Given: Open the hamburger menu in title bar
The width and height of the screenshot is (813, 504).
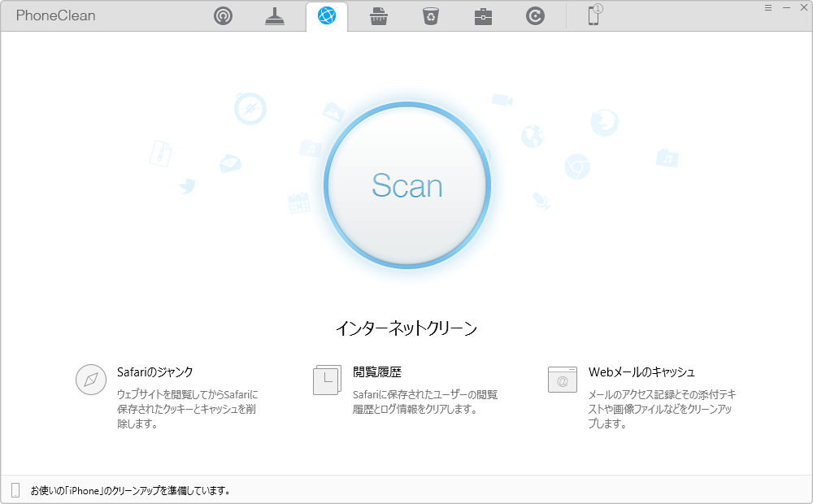Looking at the screenshot, I should point(768,7).
